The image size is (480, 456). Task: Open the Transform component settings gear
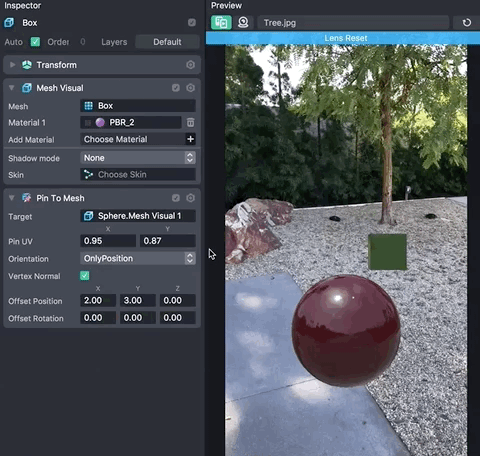pyautogui.click(x=190, y=65)
